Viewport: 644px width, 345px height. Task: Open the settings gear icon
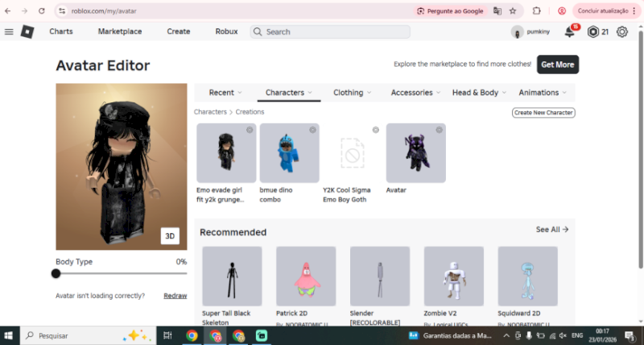621,31
